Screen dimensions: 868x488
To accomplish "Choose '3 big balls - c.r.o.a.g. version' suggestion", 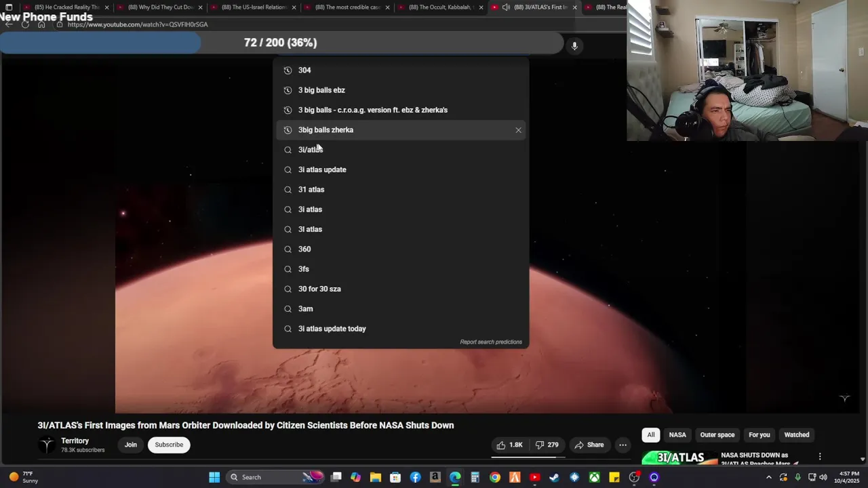I will (x=401, y=110).
